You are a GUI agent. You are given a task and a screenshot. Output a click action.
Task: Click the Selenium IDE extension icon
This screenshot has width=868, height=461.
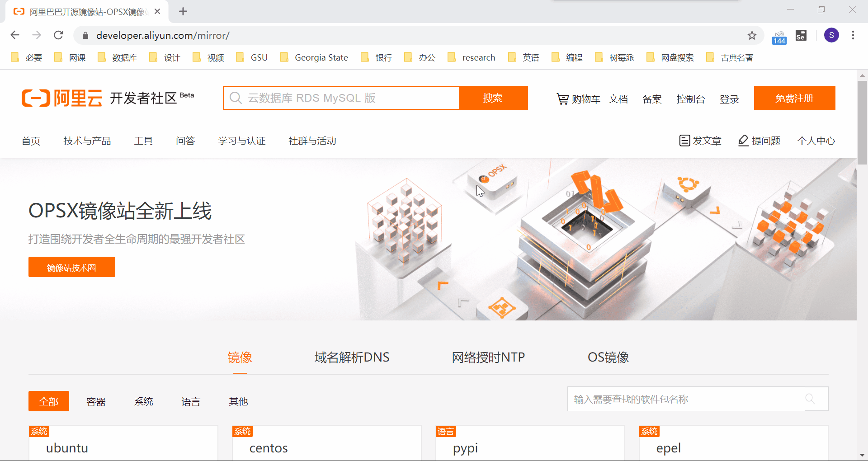pos(801,35)
